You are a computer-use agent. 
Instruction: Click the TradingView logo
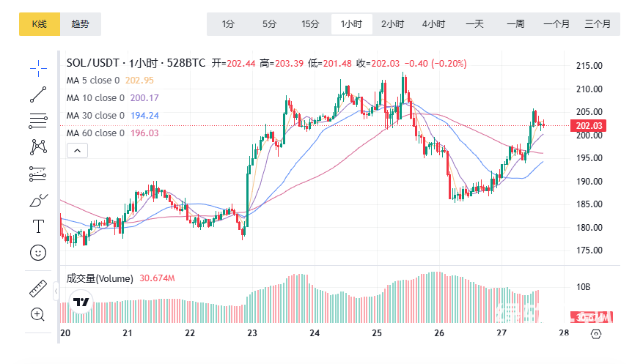pyautogui.click(x=81, y=302)
